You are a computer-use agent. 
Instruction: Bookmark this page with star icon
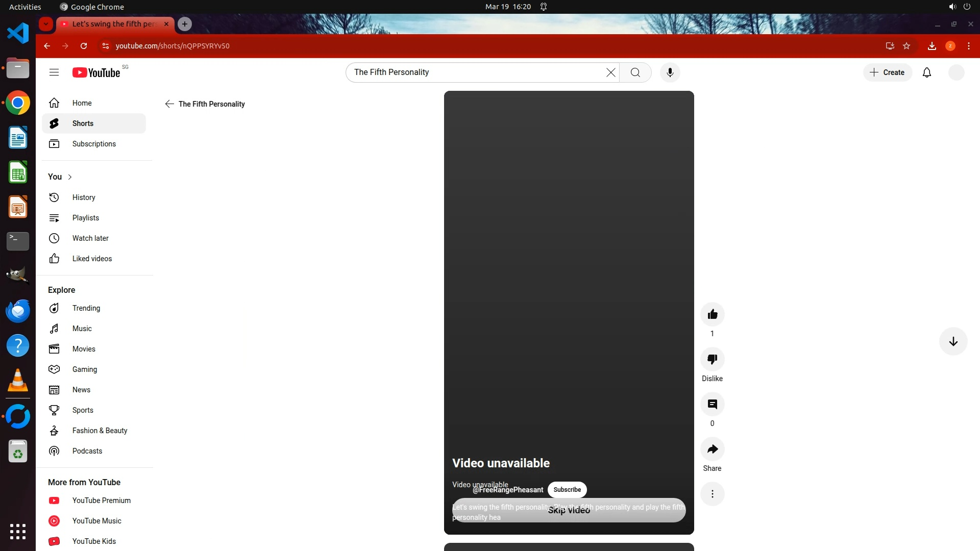pos(906,46)
